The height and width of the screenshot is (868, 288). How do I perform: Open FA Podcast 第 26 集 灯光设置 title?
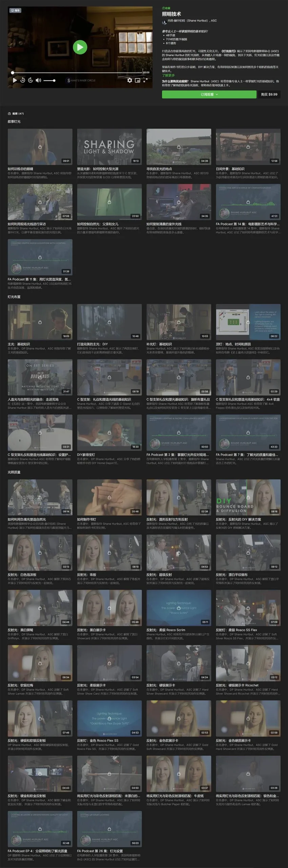click(100, 851)
